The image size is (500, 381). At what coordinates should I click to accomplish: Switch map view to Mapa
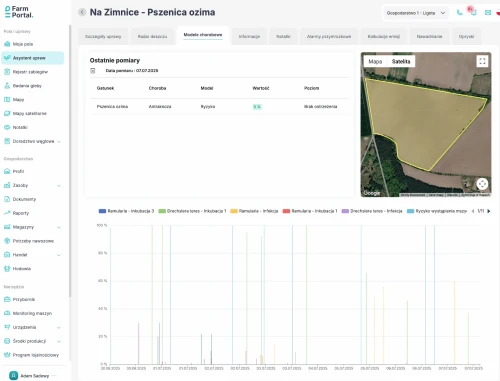pos(375,61)
